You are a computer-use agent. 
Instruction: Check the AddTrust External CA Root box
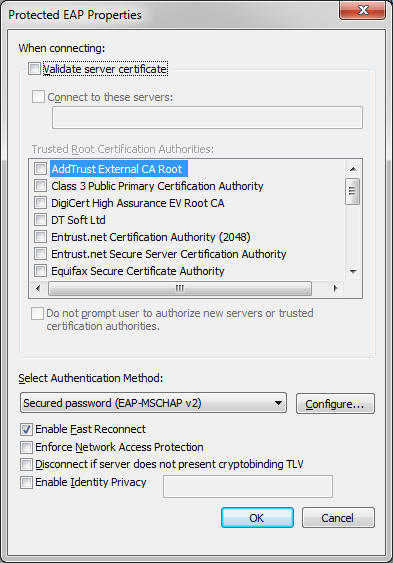40,168
